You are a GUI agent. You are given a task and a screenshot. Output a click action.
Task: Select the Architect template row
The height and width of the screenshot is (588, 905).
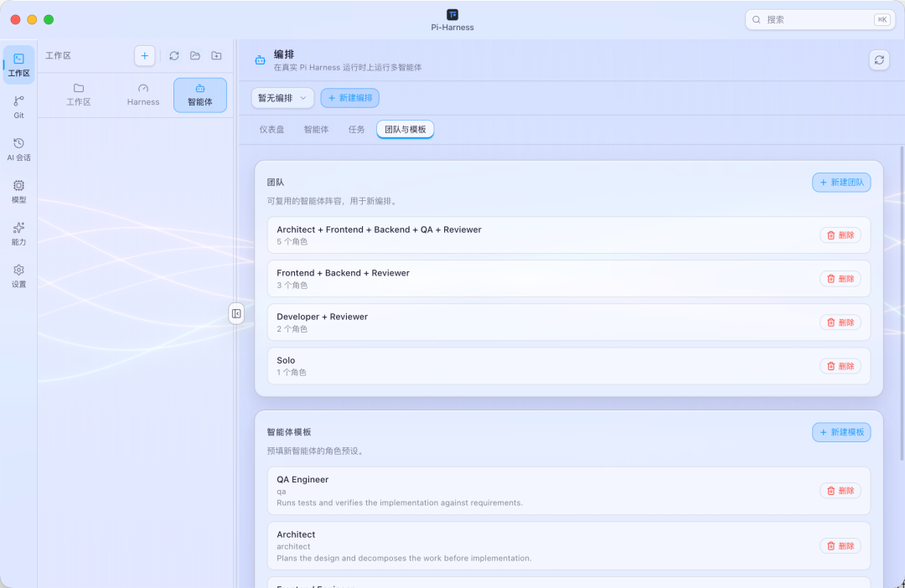pos(568,546)
